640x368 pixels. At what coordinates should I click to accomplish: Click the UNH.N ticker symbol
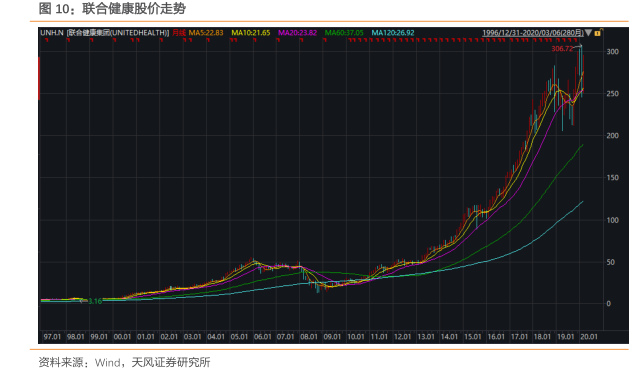click(52, 33)
